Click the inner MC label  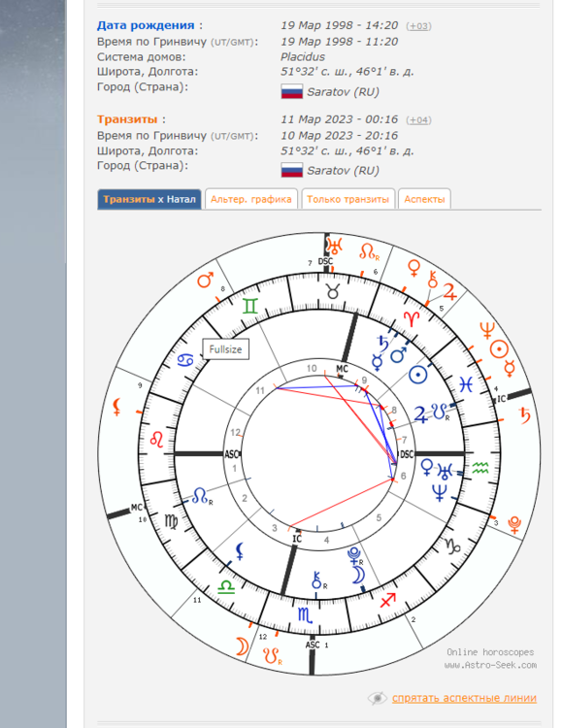coord(342,369)
